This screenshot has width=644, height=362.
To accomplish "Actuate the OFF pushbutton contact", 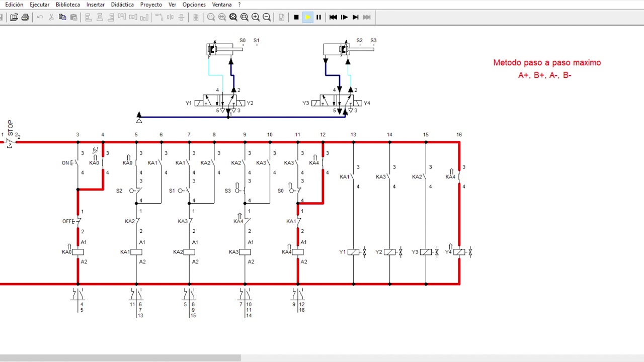I will (x=77, y=222).
